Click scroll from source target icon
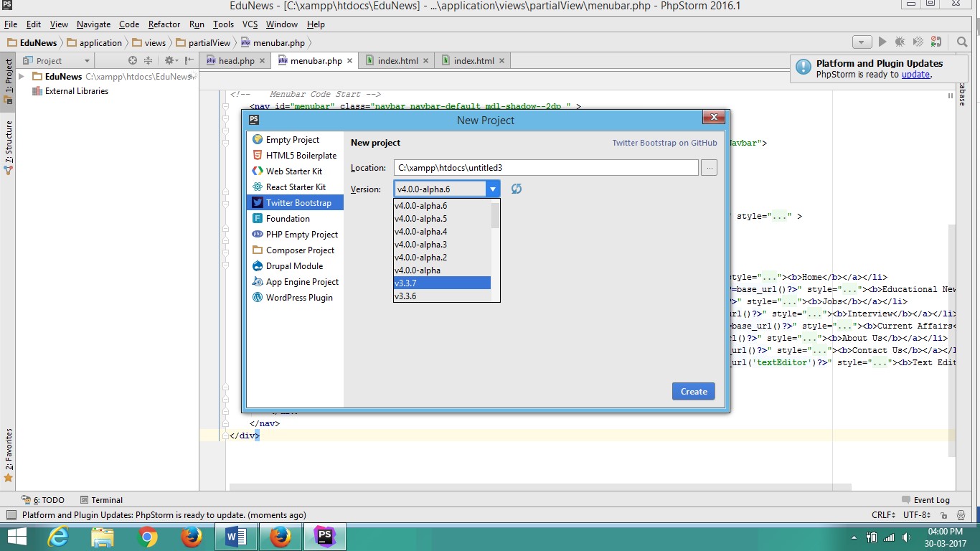 click(132, 61)
